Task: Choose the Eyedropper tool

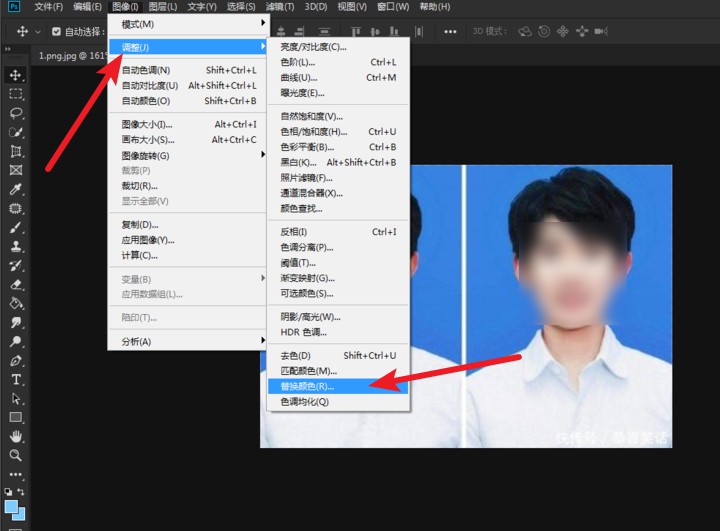Action: 16,189
